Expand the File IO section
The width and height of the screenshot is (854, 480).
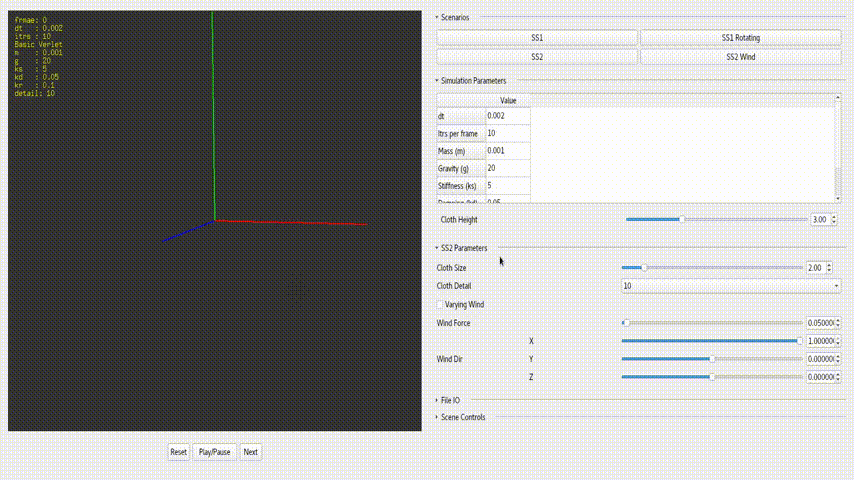[450, 400]
